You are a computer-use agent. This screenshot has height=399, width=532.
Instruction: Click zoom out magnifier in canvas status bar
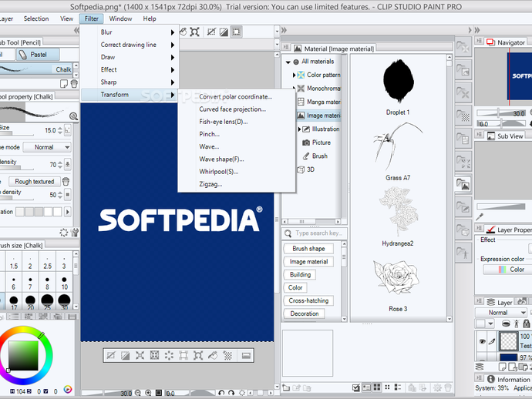pyautogui.click(x=138, y=393)
